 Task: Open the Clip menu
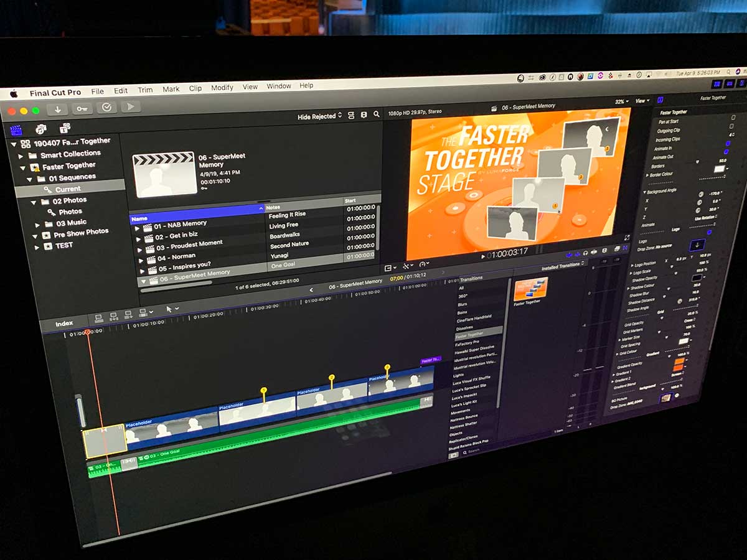pos(195,88)
